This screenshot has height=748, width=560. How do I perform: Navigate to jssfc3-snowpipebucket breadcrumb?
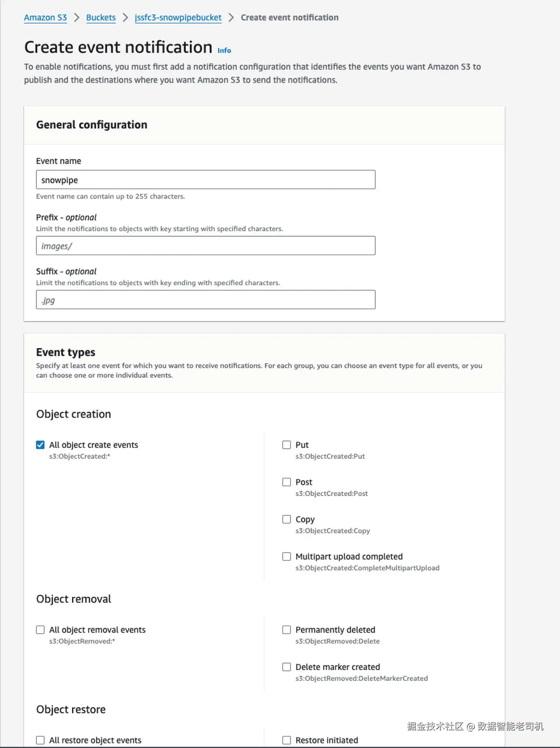(178, 17)
